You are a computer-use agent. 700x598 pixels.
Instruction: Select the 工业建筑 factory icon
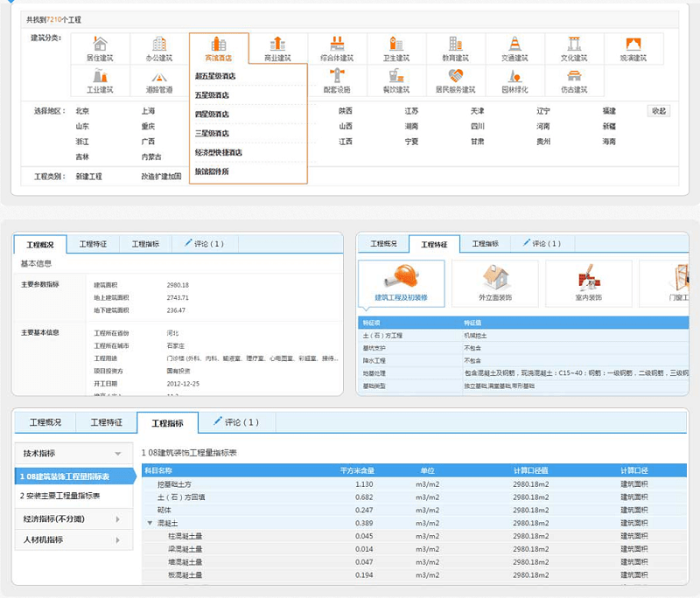(100, 75)
